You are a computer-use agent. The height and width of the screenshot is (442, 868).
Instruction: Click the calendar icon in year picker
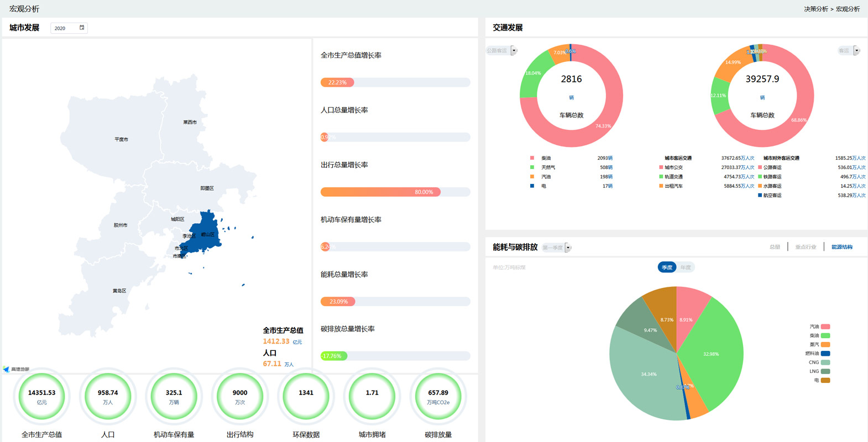click(x=82, y=28)
